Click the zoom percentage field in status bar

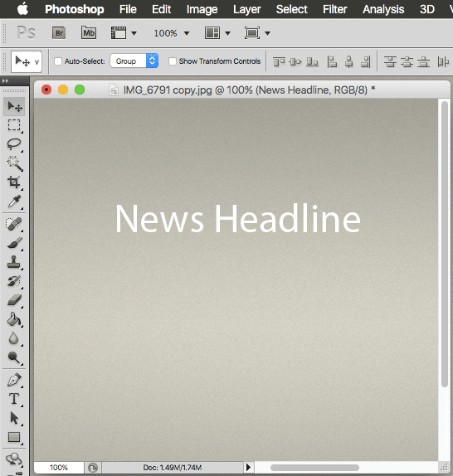[x=59, y=467]
